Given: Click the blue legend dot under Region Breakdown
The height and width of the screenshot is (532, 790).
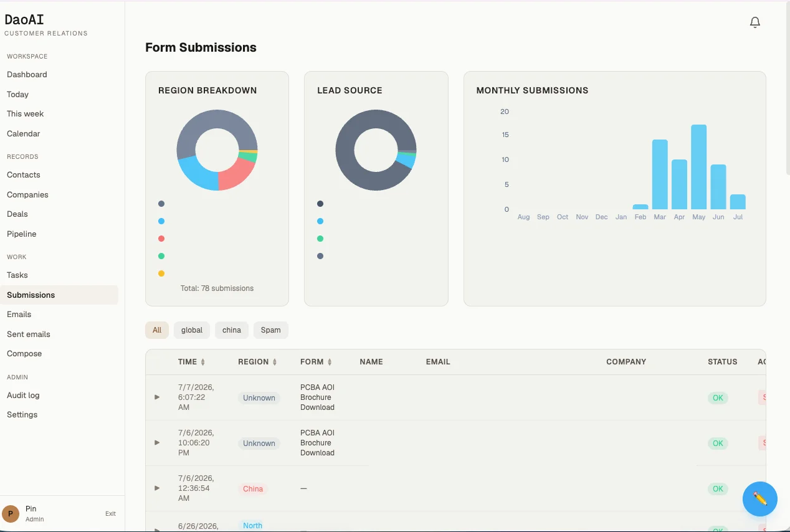Looking at the screenshot, I should click(x=161, y=221).
